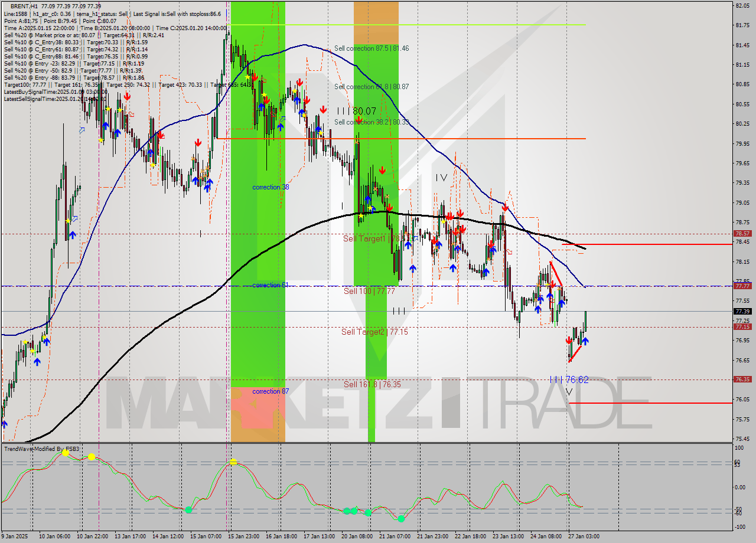Click the red 77.15 price tag on axis
The width and height of the screenshot is (756, 543).
(742, 326)
